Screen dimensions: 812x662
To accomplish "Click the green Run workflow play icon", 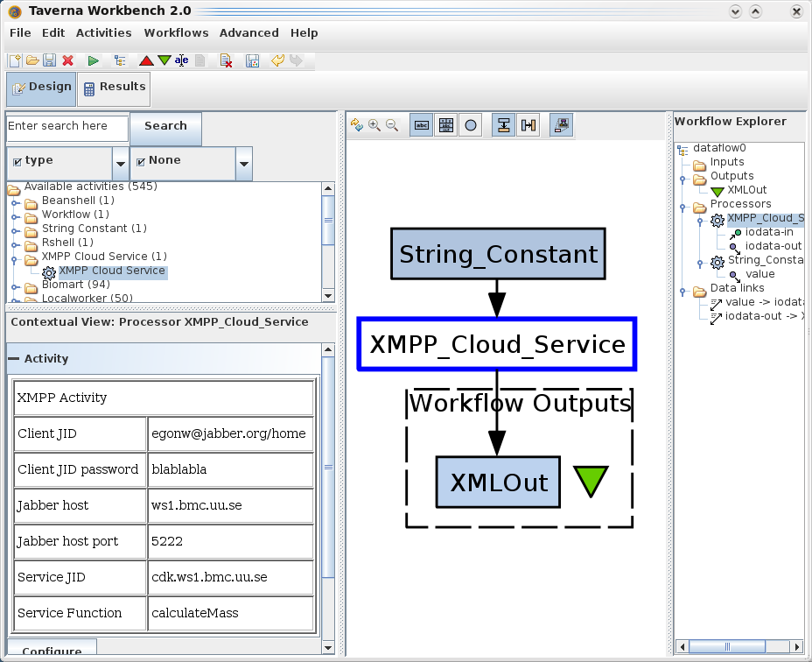I will tap(93, 60).
